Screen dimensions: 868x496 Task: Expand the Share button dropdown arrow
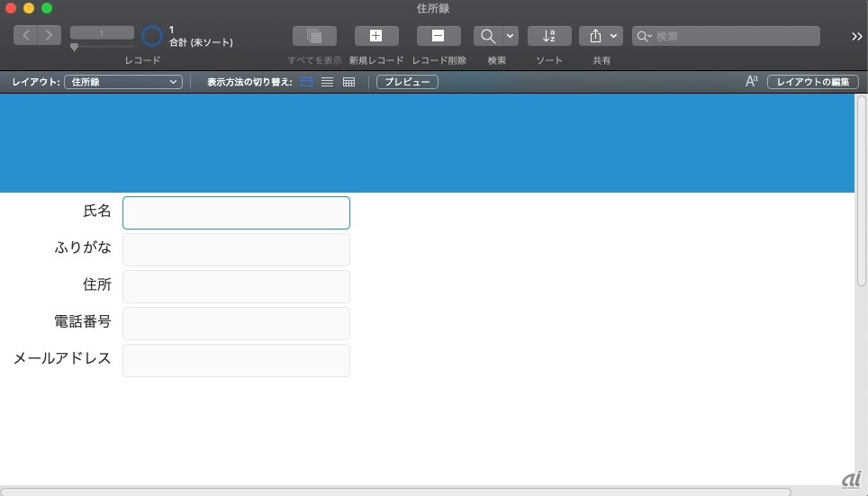click(614, 36)
